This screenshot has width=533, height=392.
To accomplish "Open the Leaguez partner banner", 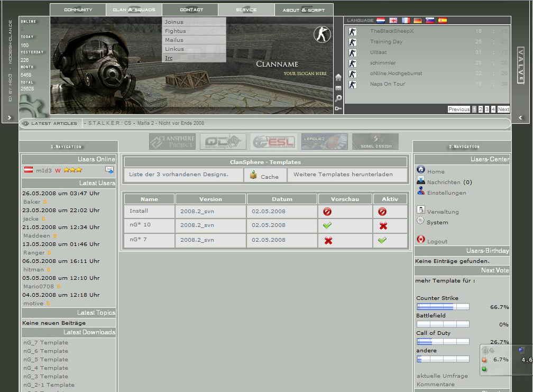I will coord(324,141).
